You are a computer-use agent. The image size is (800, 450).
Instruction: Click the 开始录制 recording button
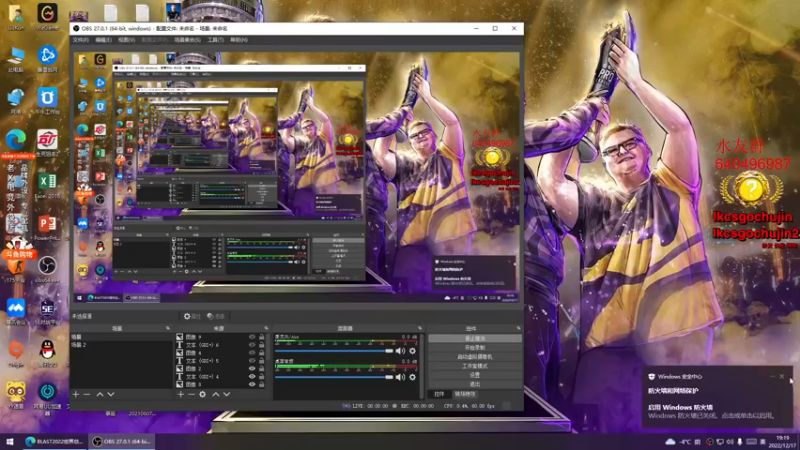(475, 347)
